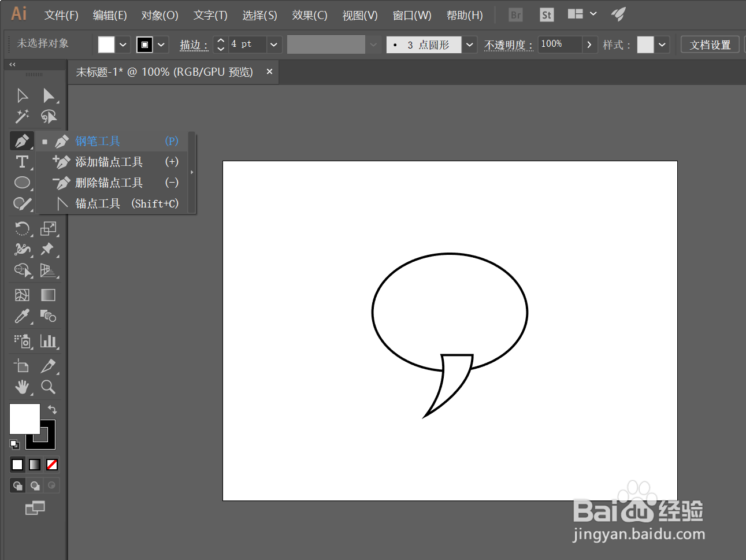Set paint mode to None
The image size is (746, 560).
tap(52, 465)
